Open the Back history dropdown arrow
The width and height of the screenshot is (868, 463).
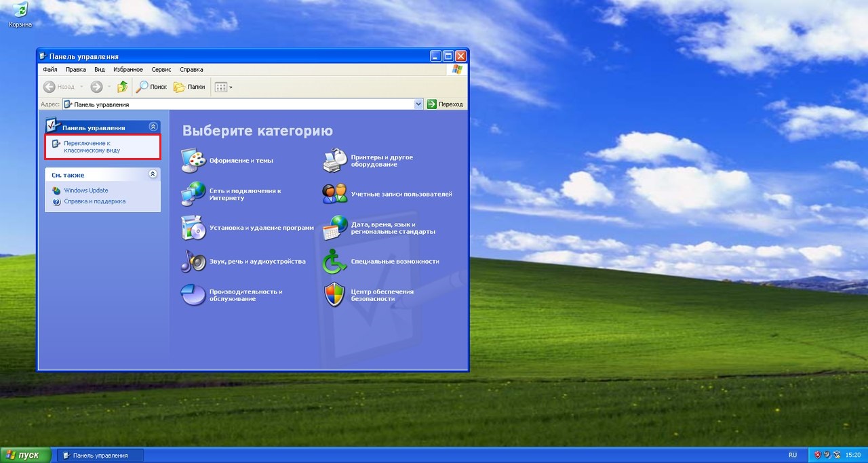pyautogui.click(x=81, y=87)
